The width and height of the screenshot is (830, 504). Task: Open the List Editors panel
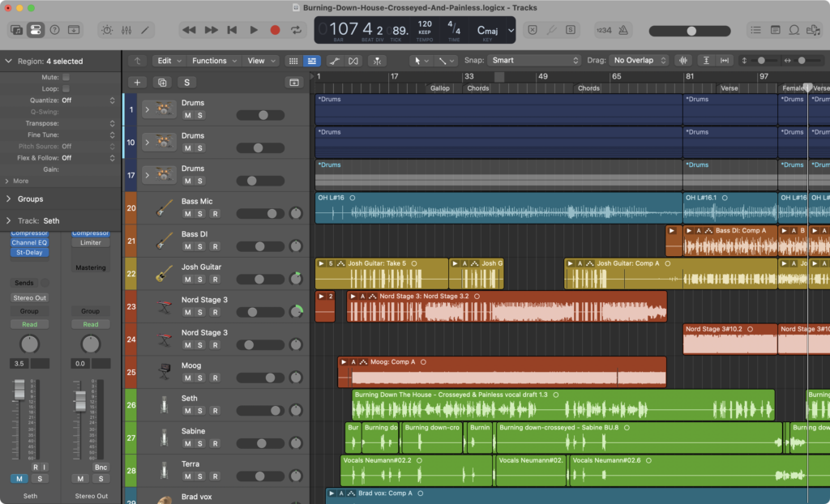coord(757,29)
